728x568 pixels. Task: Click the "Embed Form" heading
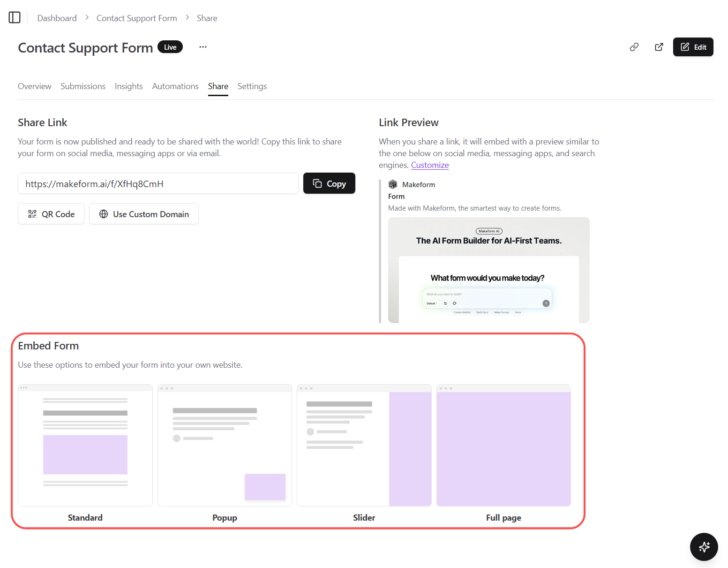point(48,346)
